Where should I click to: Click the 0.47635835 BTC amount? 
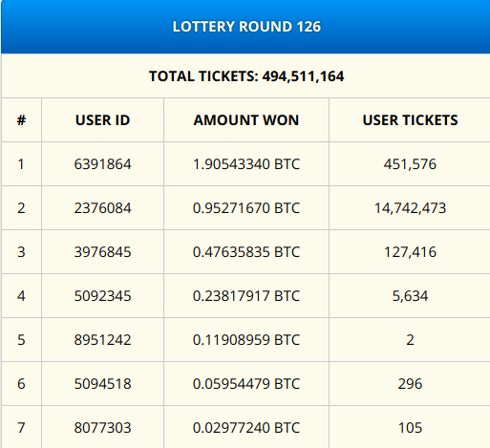pos(246,252)
